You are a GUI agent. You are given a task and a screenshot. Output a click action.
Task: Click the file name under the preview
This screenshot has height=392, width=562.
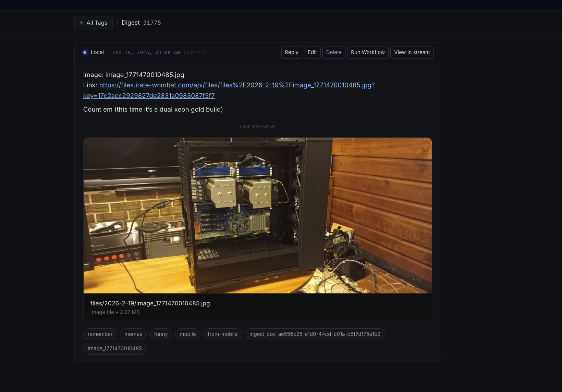coord(150,303)
